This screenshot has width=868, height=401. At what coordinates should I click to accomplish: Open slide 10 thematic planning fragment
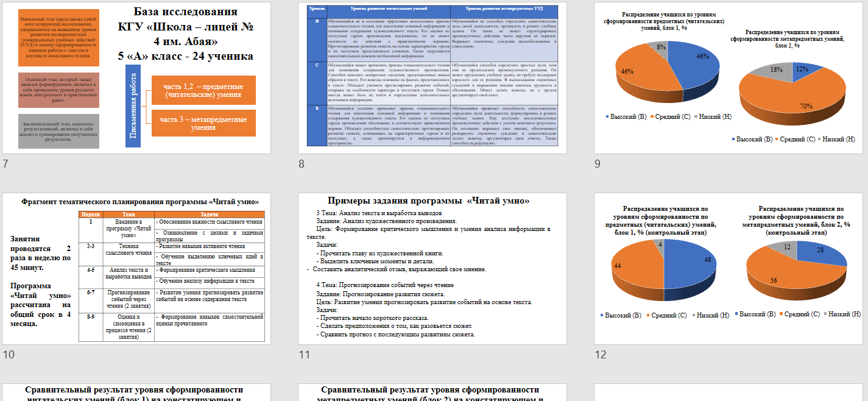pyautogui.click(x=136, y=269)
